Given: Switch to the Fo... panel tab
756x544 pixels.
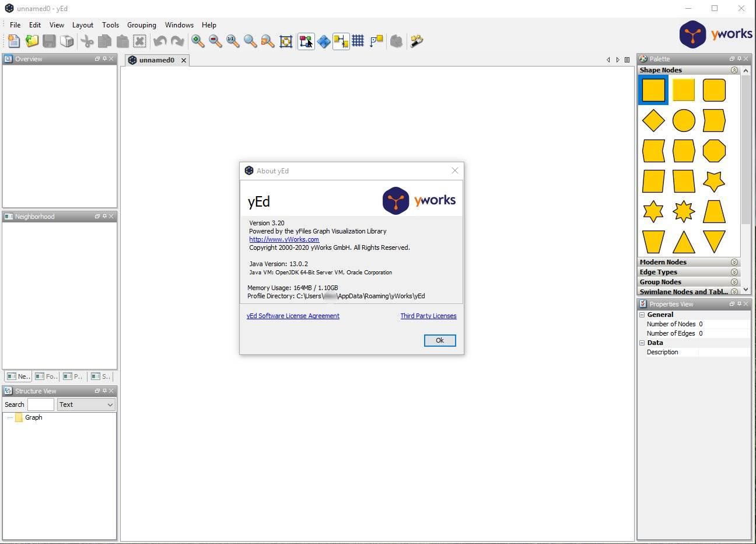Looking at the screenshot, I should (x=45, y=376).
